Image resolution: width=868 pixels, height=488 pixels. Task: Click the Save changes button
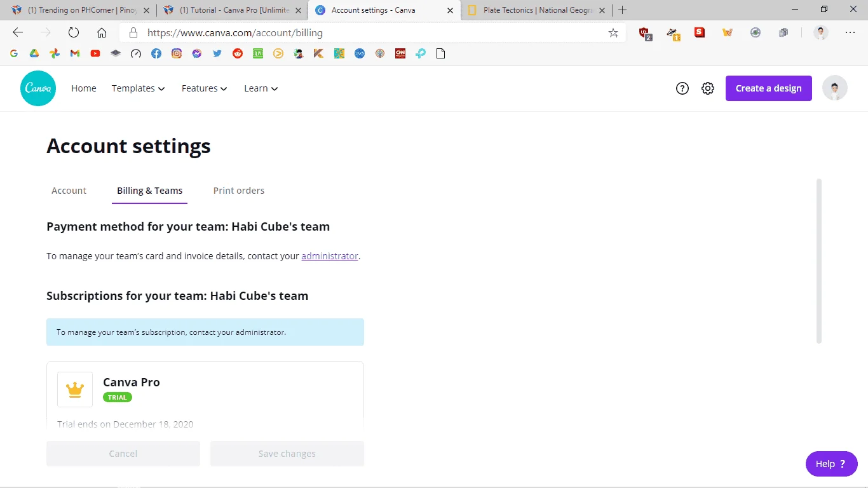point(287,454)
